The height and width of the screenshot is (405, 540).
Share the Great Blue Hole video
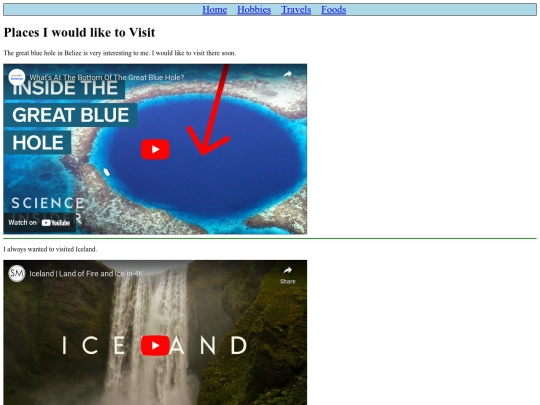click(x=288, y=74)
